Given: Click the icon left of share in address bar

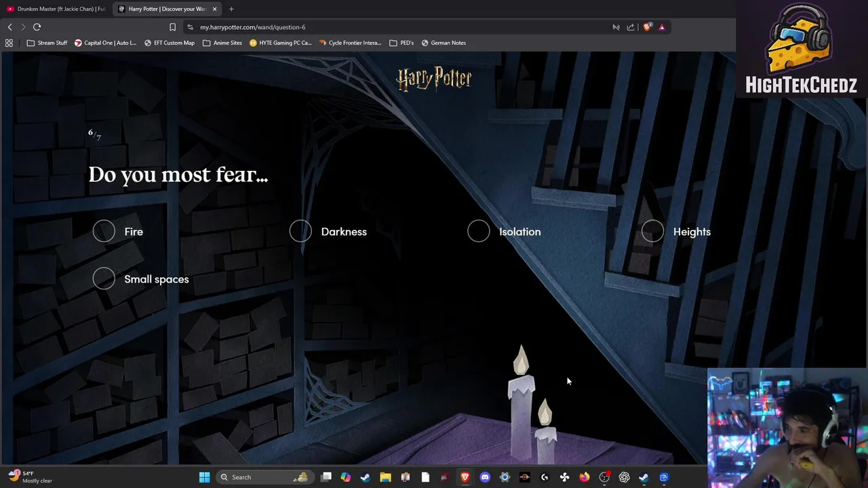Looking at the screenshot, I should click(616, 27).
